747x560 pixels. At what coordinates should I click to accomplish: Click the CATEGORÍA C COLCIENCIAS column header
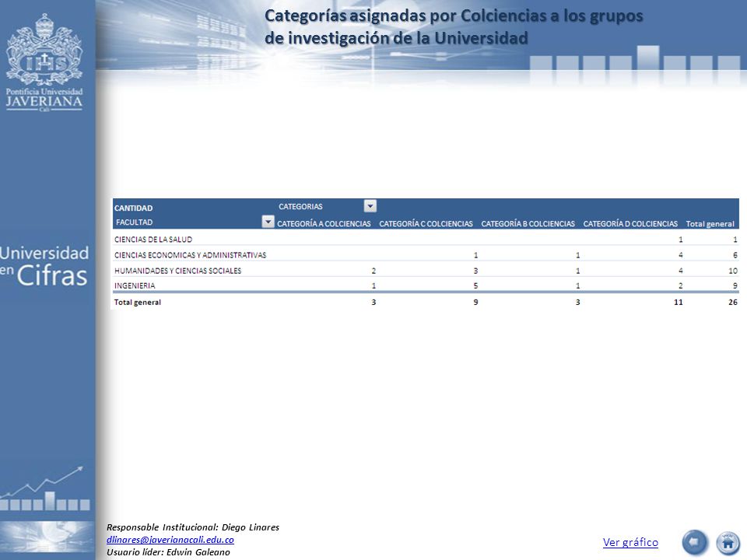coord(426,224)
